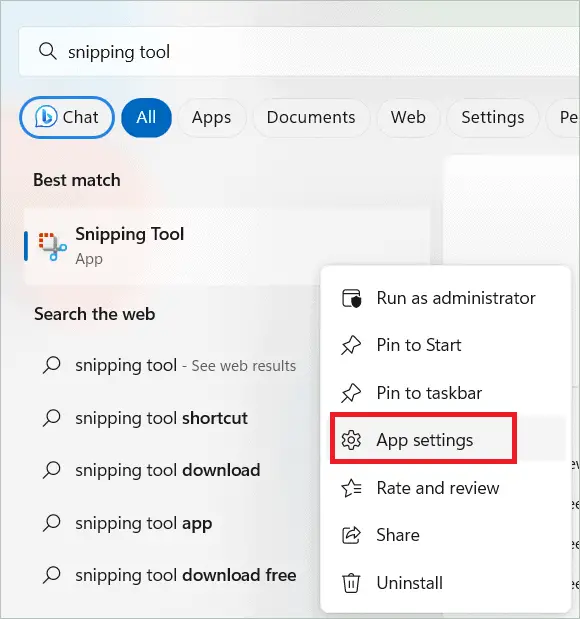Switch to the Web filter tab

[x=408, y=117]
